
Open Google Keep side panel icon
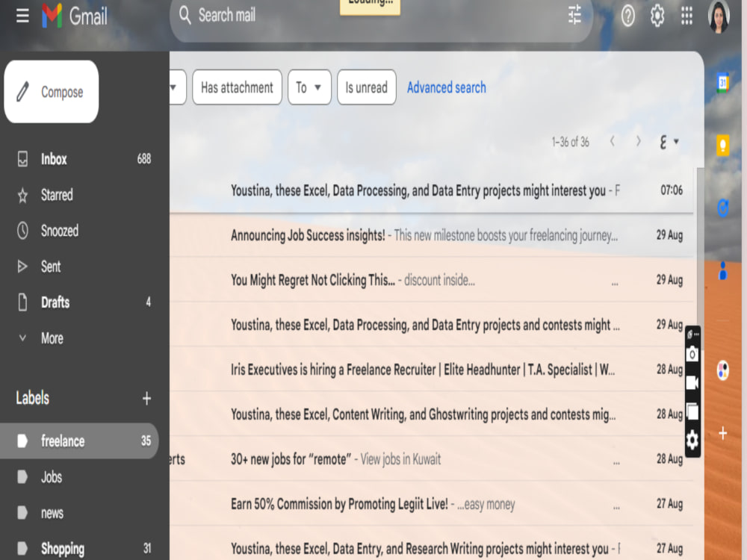[722, 145]
